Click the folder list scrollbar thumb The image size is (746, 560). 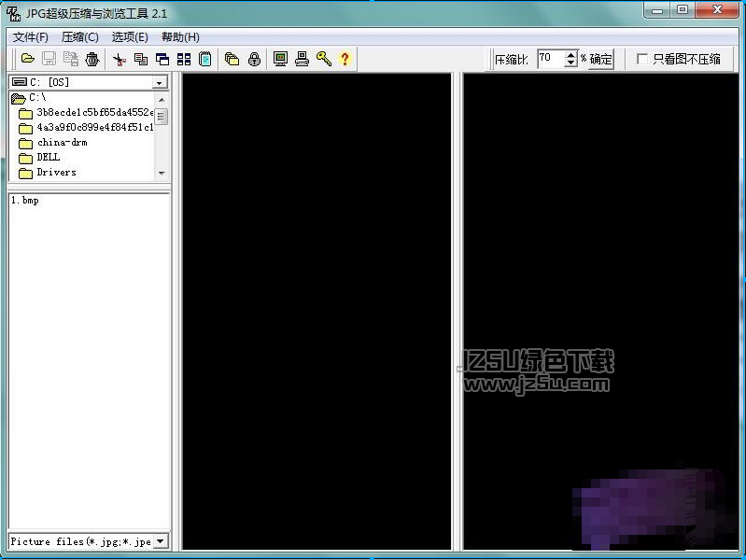pyautogui.click(x=162, y=116)
